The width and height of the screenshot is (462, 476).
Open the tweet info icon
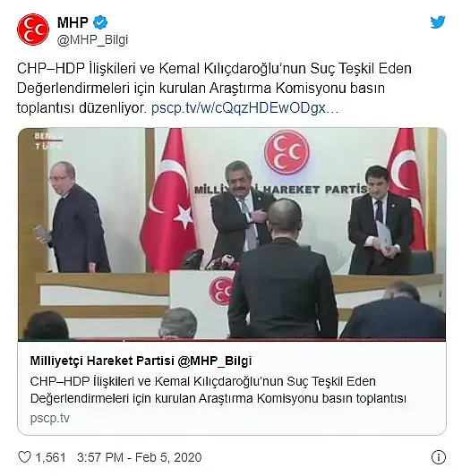pyautogui.click(x=439, y=457)
